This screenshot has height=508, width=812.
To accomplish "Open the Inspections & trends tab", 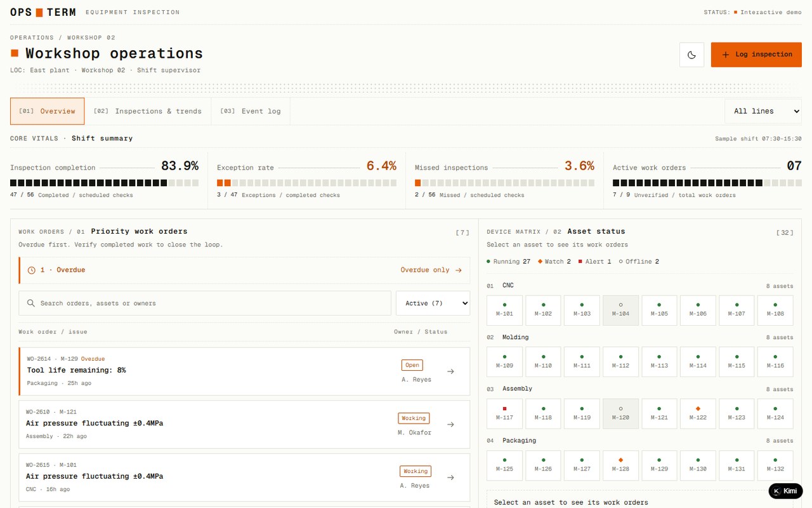I will pyautogui.click(x=148, y=111).
